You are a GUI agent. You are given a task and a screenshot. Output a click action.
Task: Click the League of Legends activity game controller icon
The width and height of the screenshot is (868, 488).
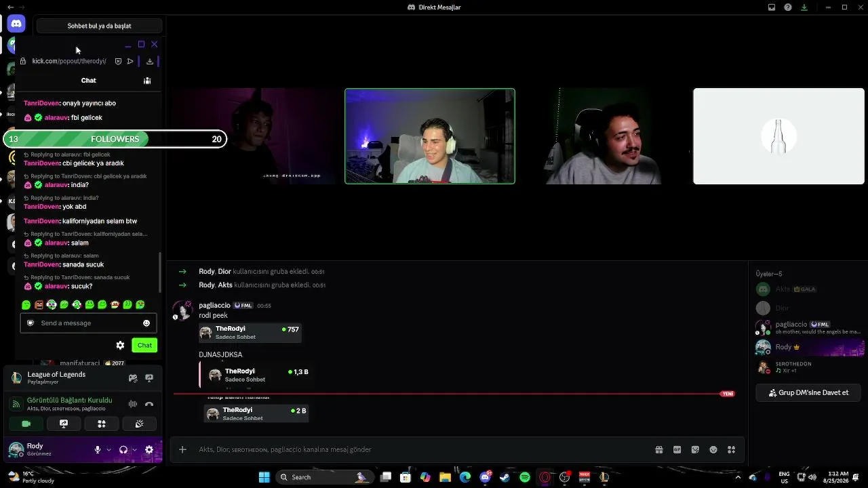pos(133,378)
